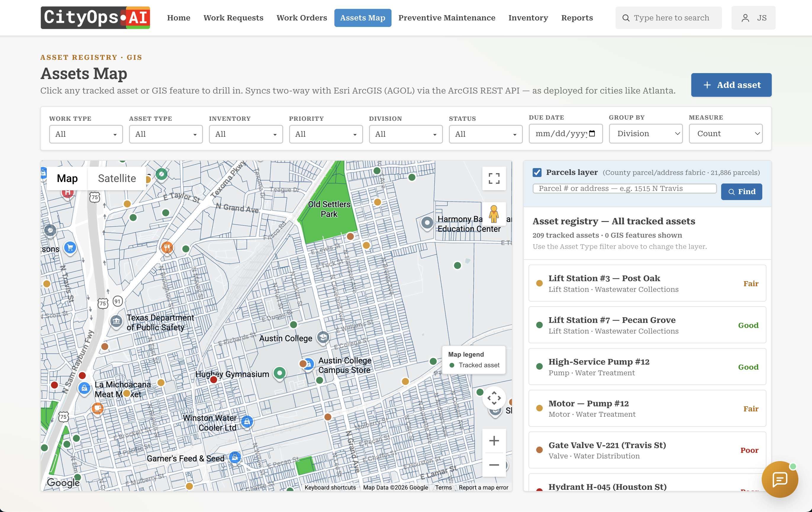Zoom out on the map

[494, 465]
